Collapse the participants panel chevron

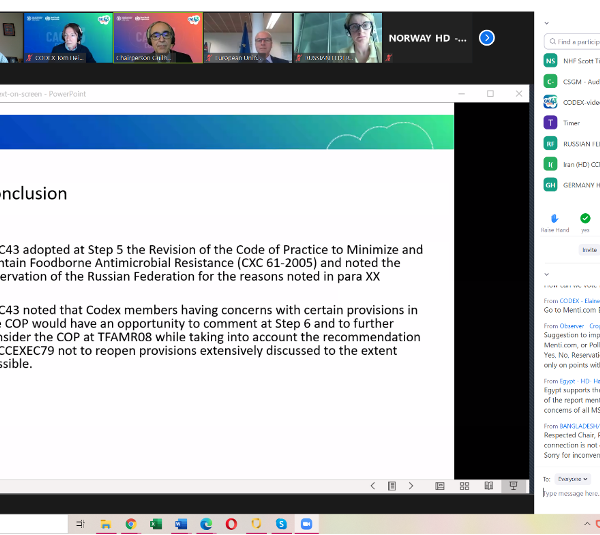pyautogui.click(x=545, y=22)
